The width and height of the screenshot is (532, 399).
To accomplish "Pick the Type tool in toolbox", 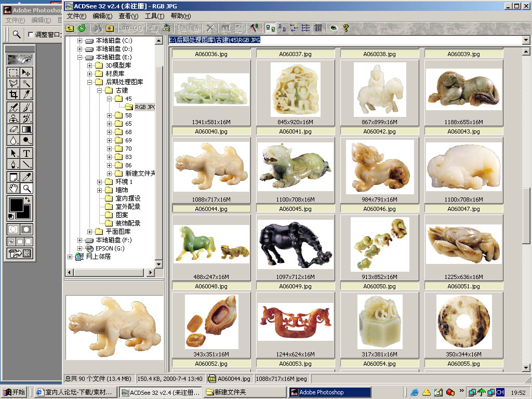I will point(26,153).
